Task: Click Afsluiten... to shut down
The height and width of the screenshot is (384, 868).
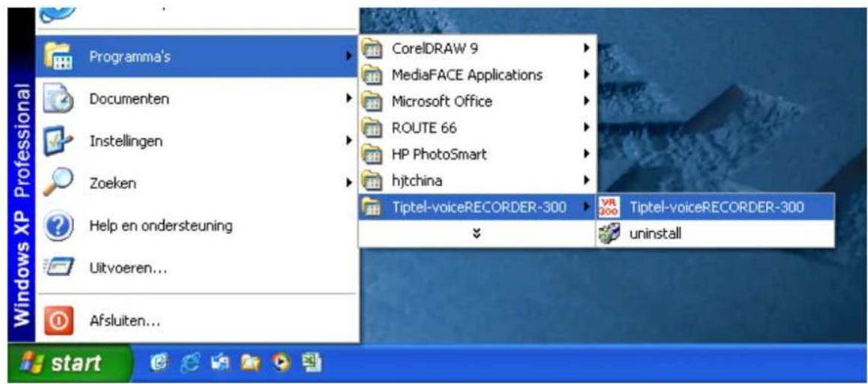Action: pyautogui.click(x=197, y=321)
